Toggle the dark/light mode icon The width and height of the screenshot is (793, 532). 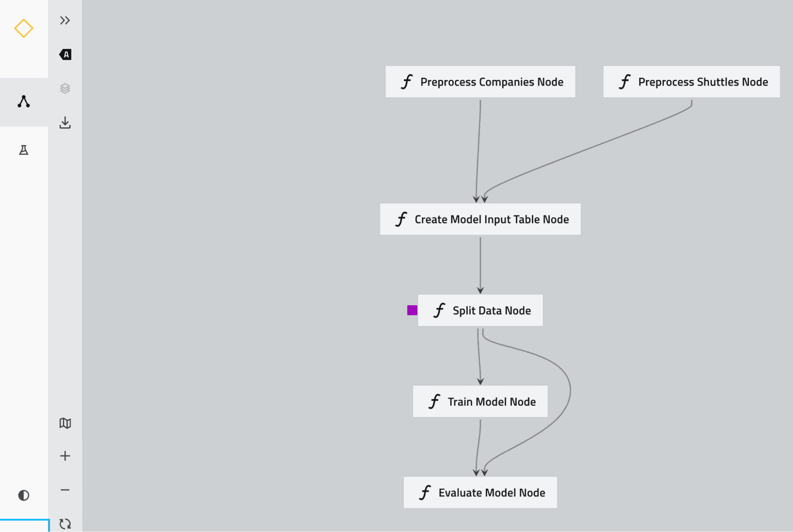[x=24, y=495]
